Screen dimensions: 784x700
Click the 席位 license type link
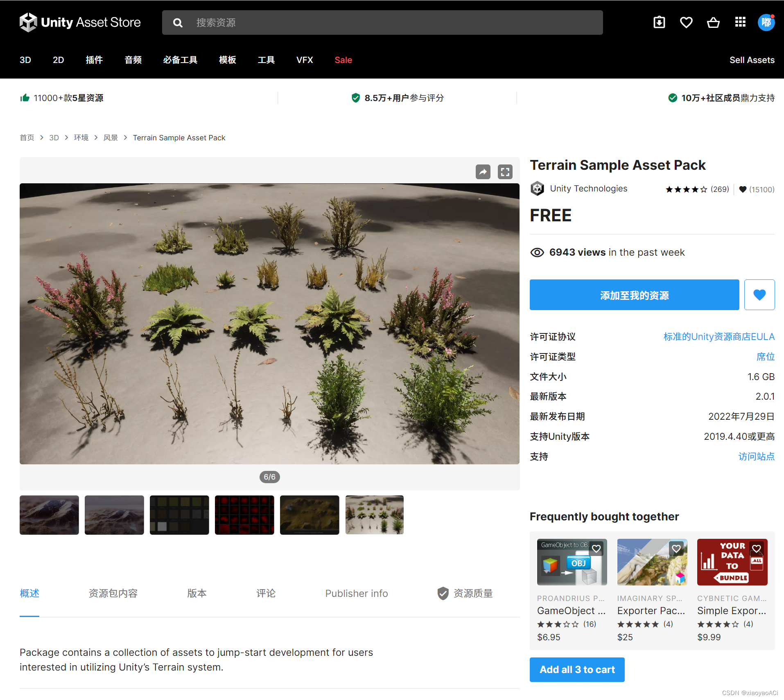coord(766,357)
